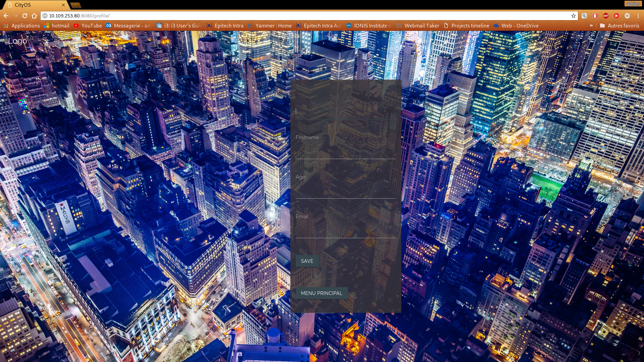Click into the Email input field
Screen dimensions: 644x362
coord(345,231)
